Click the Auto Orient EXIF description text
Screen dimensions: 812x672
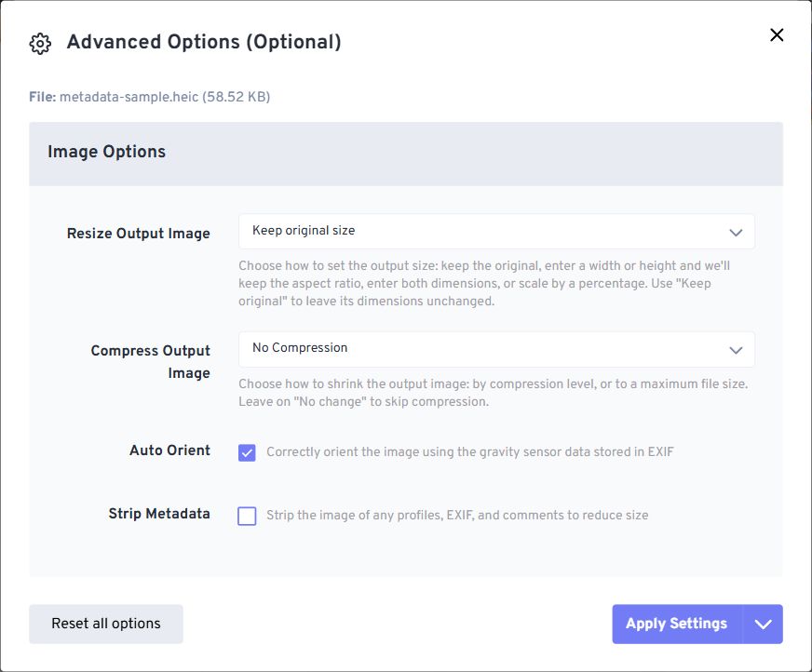pos(469,452)
